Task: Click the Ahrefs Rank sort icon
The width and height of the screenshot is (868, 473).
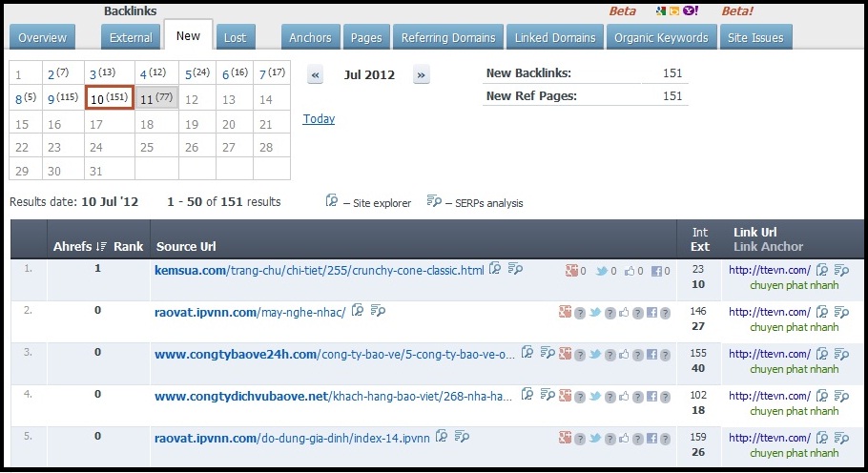Action: point(101,246)
